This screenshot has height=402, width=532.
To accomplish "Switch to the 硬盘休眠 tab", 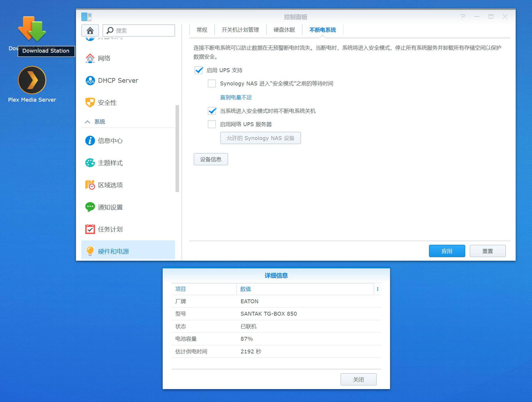I will [284, 30].
